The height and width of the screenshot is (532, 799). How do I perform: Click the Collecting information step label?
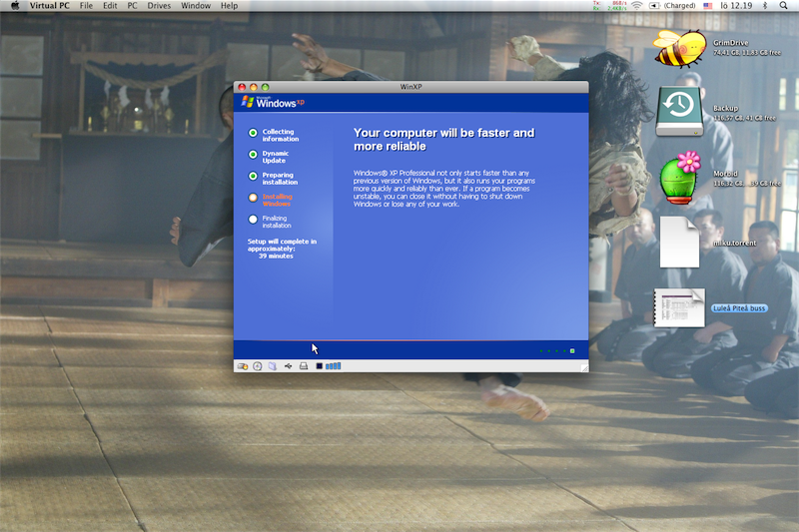pyautogui.click(x=281, y=135)
